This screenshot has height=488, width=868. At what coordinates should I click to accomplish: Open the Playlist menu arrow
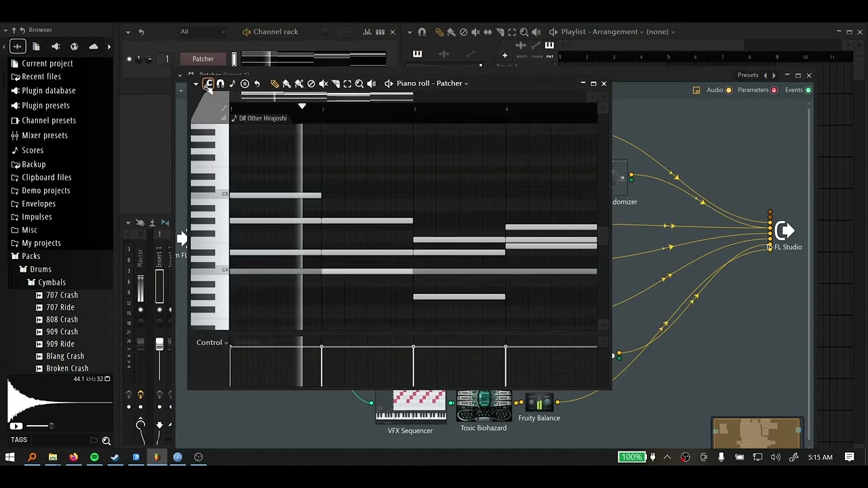pyautogui.click(x=410, y=32)
